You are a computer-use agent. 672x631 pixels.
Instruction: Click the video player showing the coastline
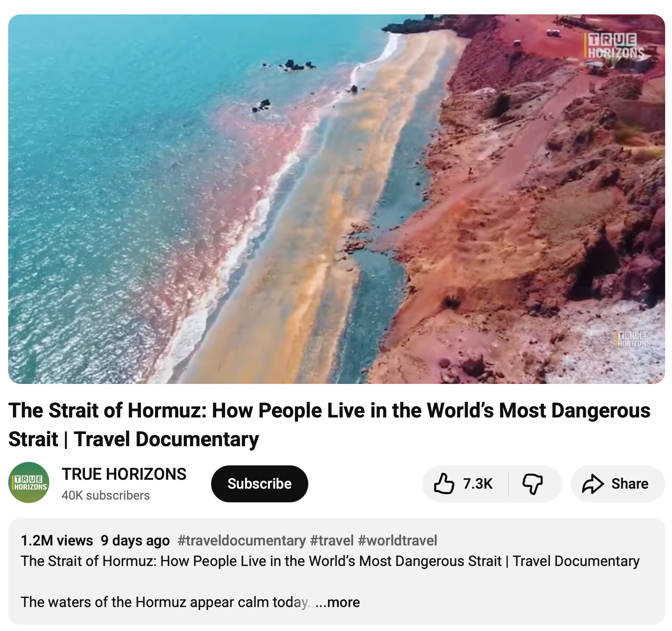click(x=337, y=199)
